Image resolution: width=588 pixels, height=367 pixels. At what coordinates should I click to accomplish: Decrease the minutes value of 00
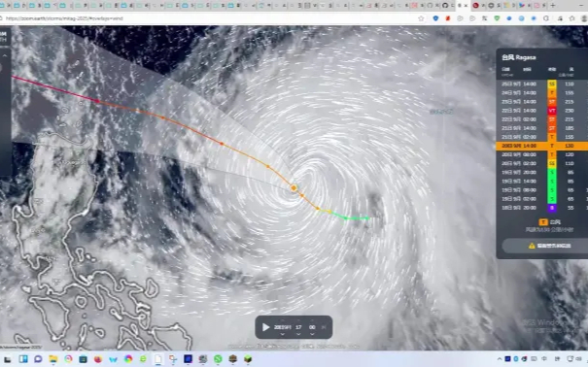pos(312,334)
